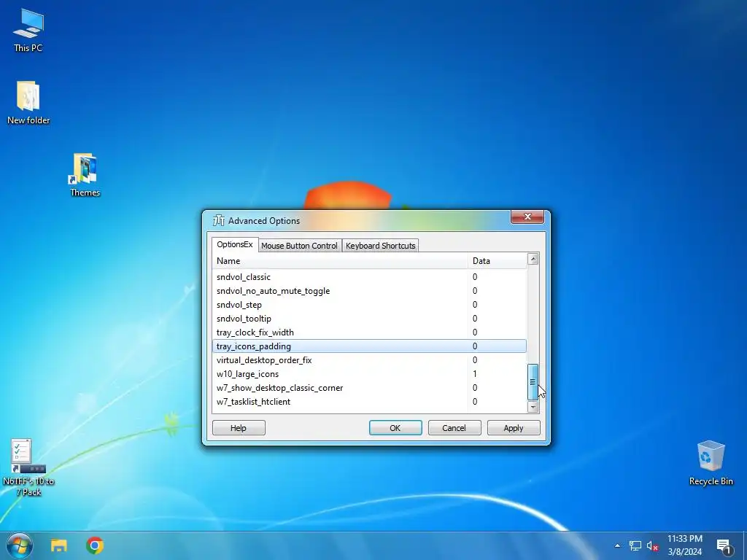The width and height of the screenshot is (747, 560).
Task: Switch to the Keyboard Shortcuts tab
Action: coord(380,246)
